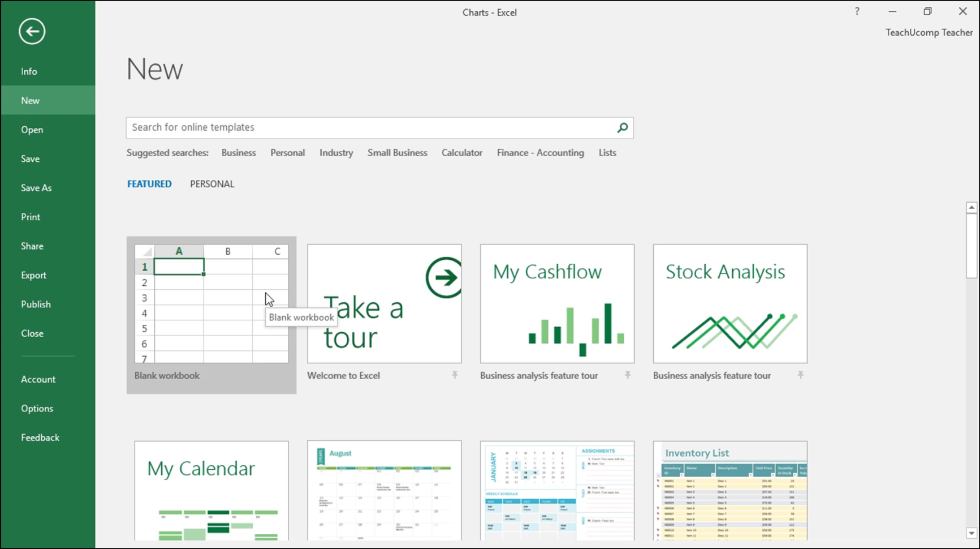Open the Info pane
Viewport: 980px width, 549px height.
click(29, 71)
